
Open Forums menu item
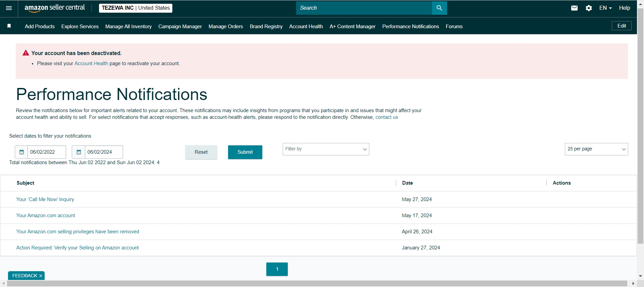(x=454, y=27)
